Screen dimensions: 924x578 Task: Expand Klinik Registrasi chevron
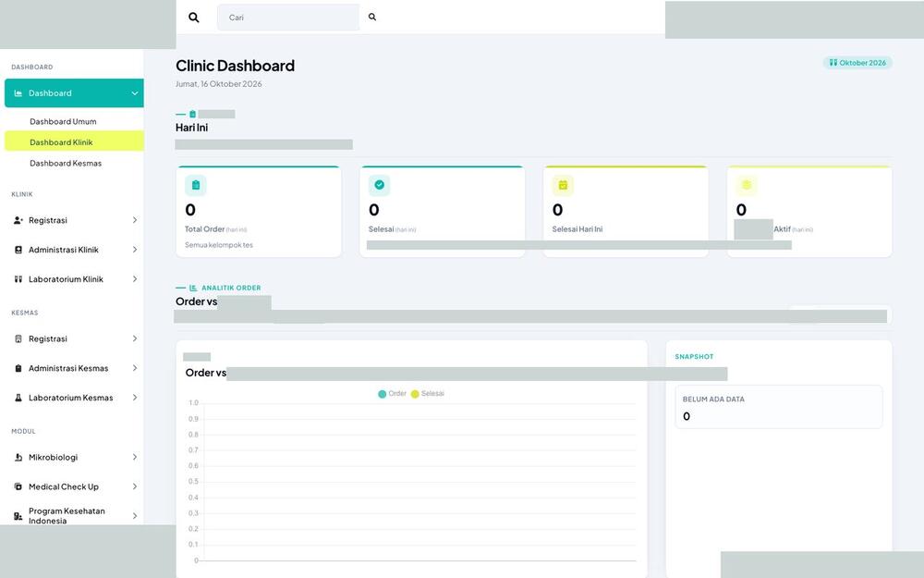[x=134, y=220]
